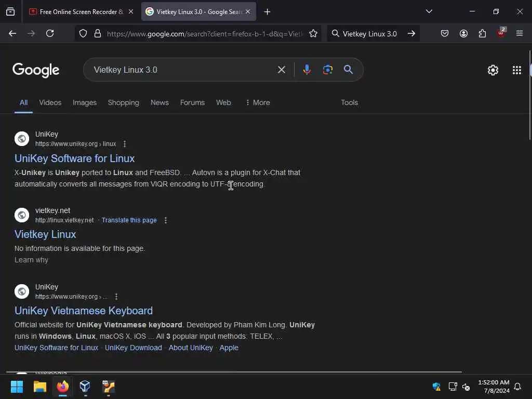This screenshot has width=532, height=399.
Task: Click the page vertical scrollbar
Action: (529, 95)
